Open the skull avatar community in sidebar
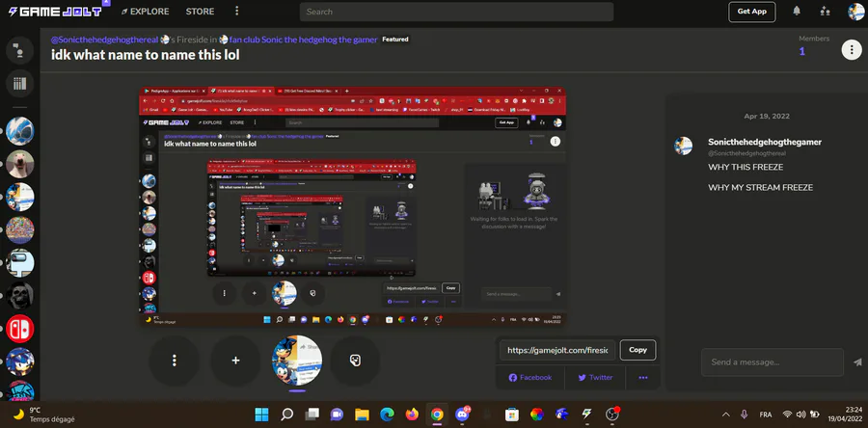The height and width of the screenshot is (428, 868). [20, 296]
